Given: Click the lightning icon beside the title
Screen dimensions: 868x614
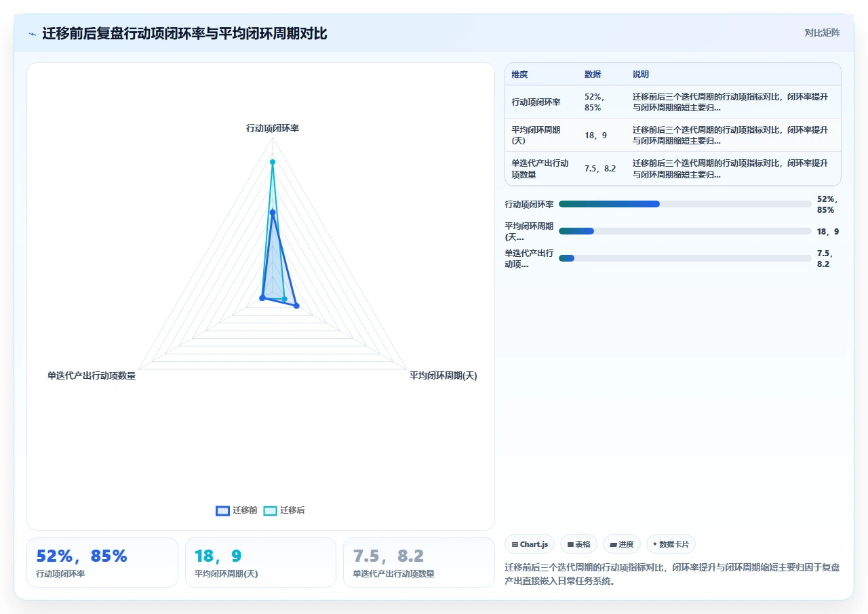Looking at the screenshot, I should (33, 34).
